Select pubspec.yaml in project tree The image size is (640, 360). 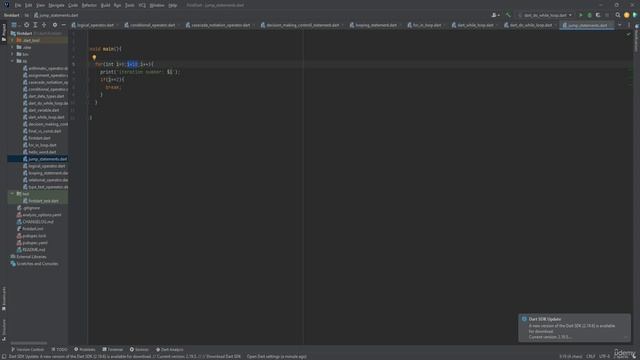click(x=35, y=243)
